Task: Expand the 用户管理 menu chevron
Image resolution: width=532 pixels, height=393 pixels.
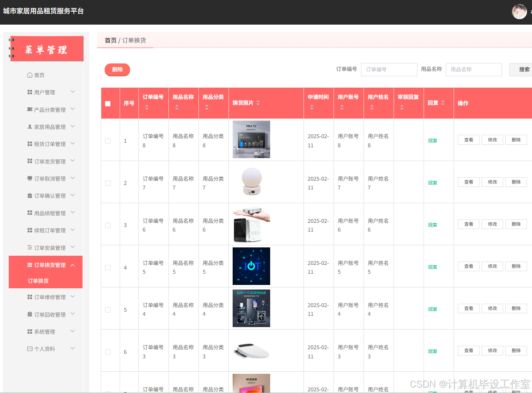Action: coord(73,92)
